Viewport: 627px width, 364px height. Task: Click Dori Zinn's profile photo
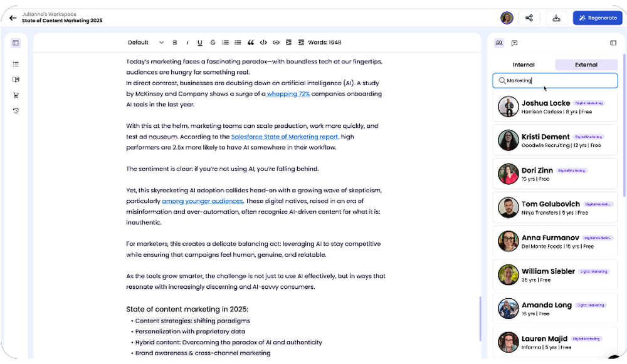click(x=508, y=174)
